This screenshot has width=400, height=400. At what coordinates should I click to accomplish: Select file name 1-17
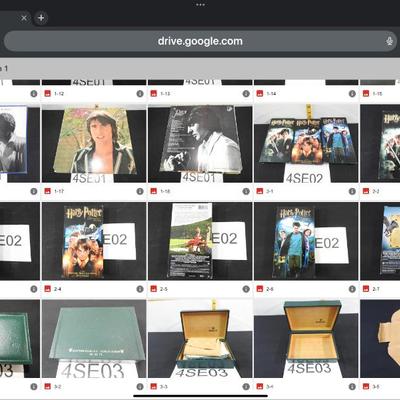pos(59,191)
